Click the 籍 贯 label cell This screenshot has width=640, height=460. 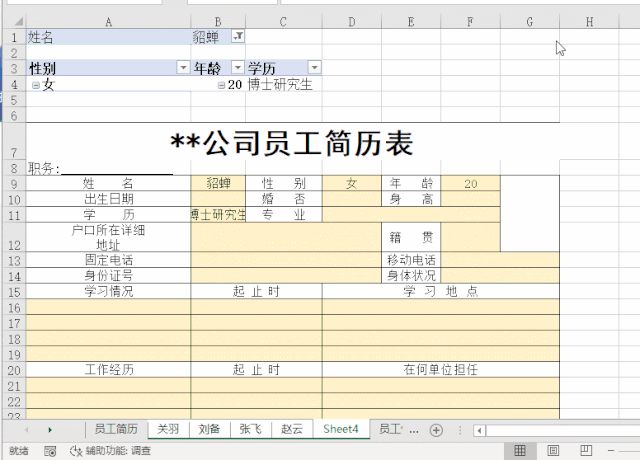coord(411,237)
